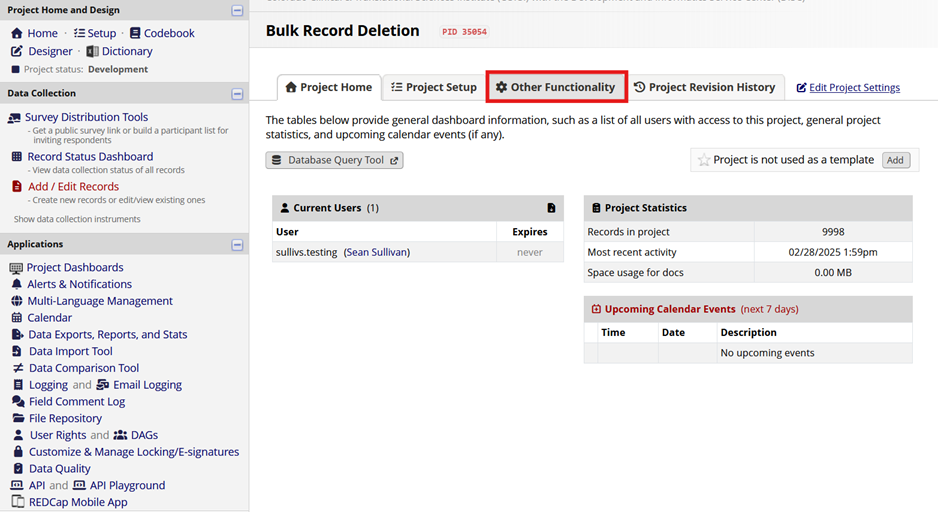Click the template star icon

(704, 160)
